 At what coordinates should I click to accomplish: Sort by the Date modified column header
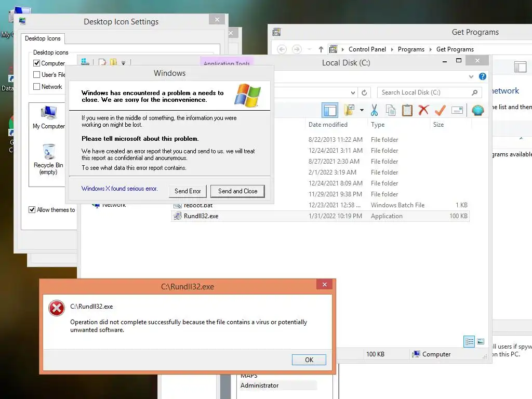(328, 125)
